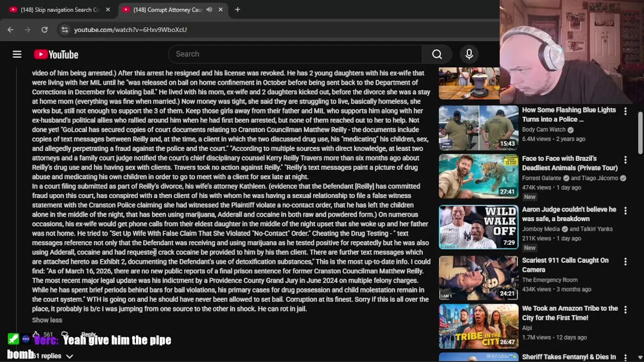Open Wild Walk Off video thumbnail
Viewport: 644px width, 362px height.
pyautogui.click(x=478, y=227)
